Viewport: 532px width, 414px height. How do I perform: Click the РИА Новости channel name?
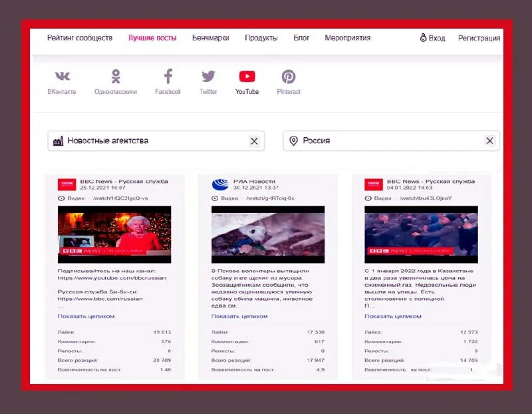(254, 181)
